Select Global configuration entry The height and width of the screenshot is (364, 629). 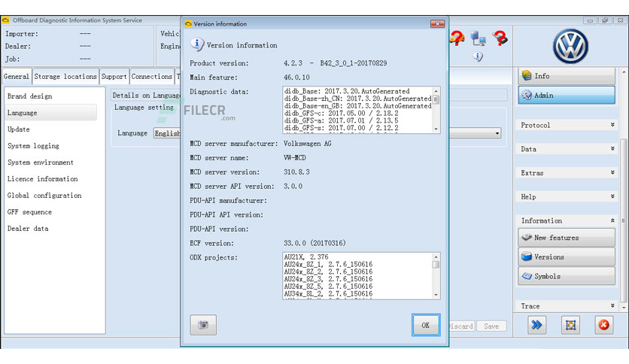click(x=51, y=196)
